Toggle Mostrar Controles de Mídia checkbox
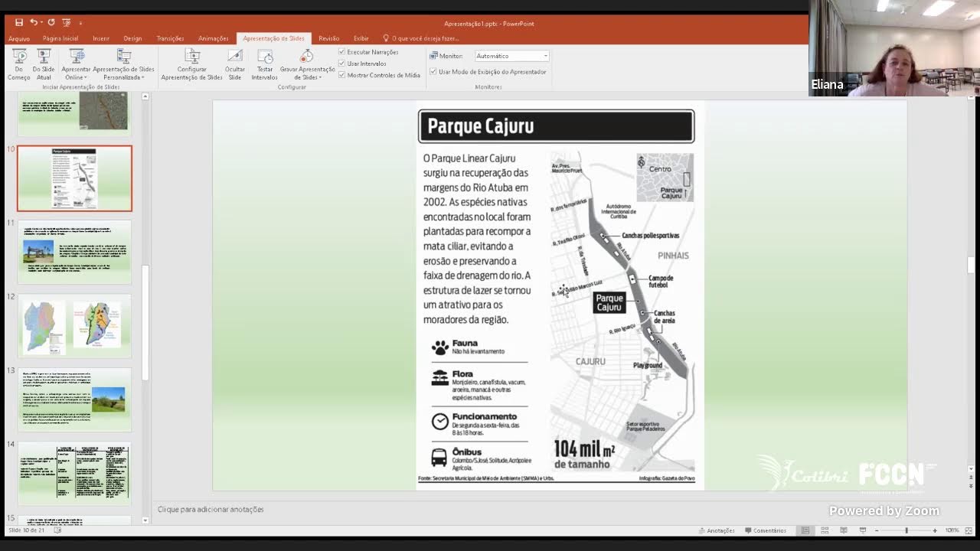Screen dimensions: 980x551 pyautogui.click(x=342, y=75)
